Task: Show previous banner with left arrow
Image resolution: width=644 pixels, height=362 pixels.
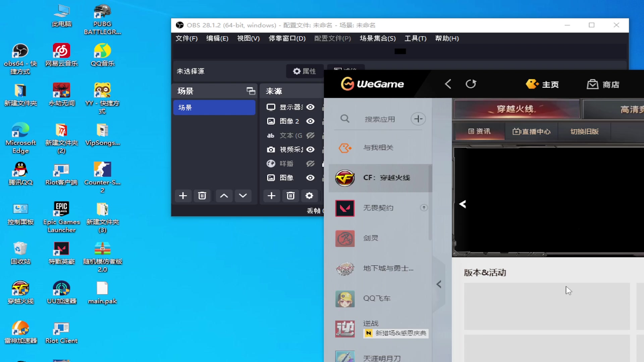Action: (463, 204)
